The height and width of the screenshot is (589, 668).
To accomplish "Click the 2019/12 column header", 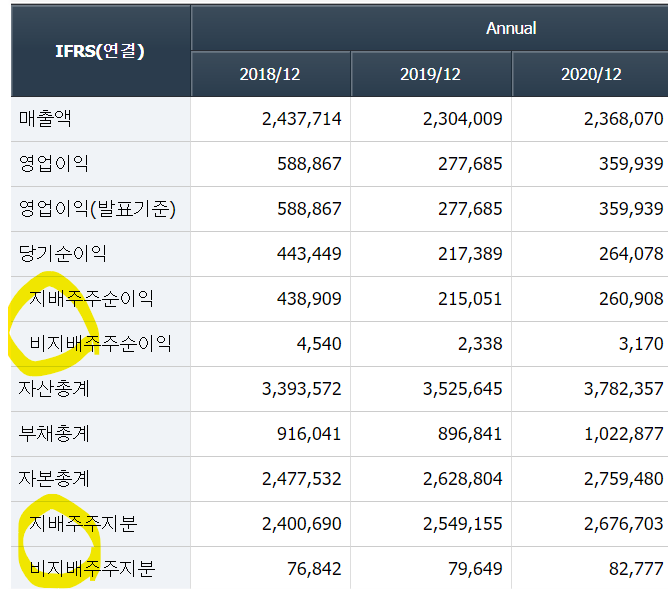I will point(431,74).
